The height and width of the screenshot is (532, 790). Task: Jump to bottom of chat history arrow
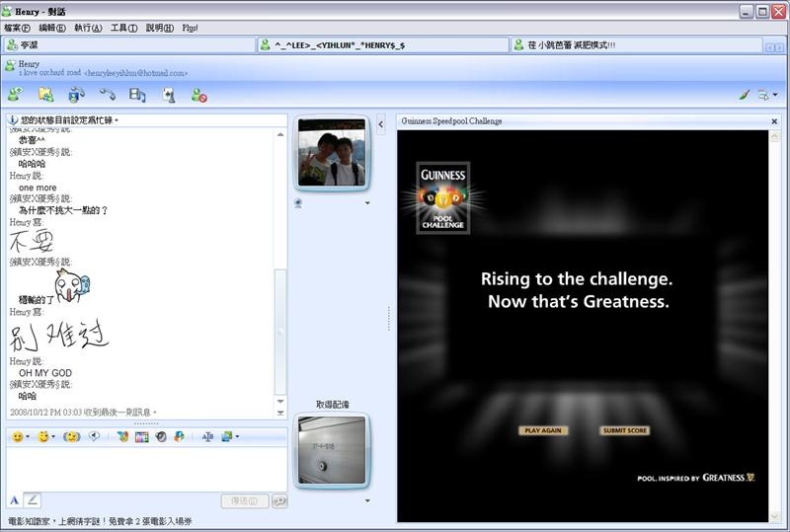280,413
